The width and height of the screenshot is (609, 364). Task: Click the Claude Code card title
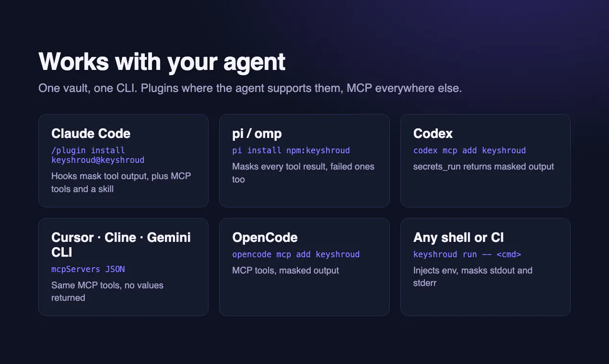(x=91, y=133)
